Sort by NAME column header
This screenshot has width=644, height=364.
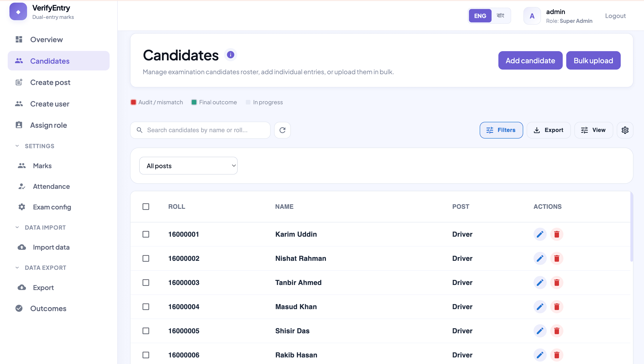coord(284,207)
